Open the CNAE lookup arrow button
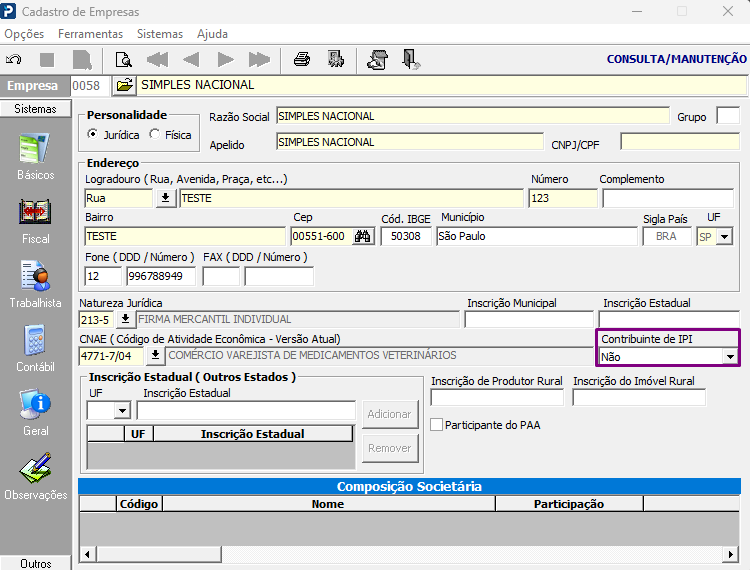 coord(155,355)
